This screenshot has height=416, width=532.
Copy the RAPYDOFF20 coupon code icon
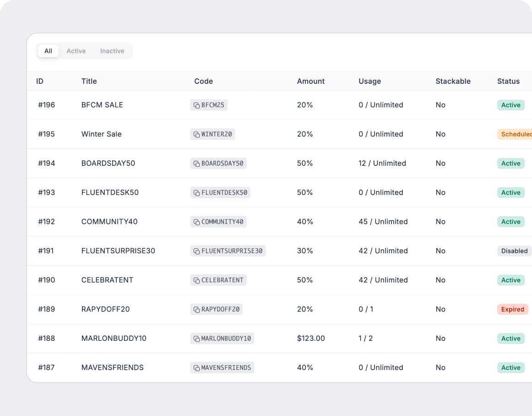coord(196,310)
